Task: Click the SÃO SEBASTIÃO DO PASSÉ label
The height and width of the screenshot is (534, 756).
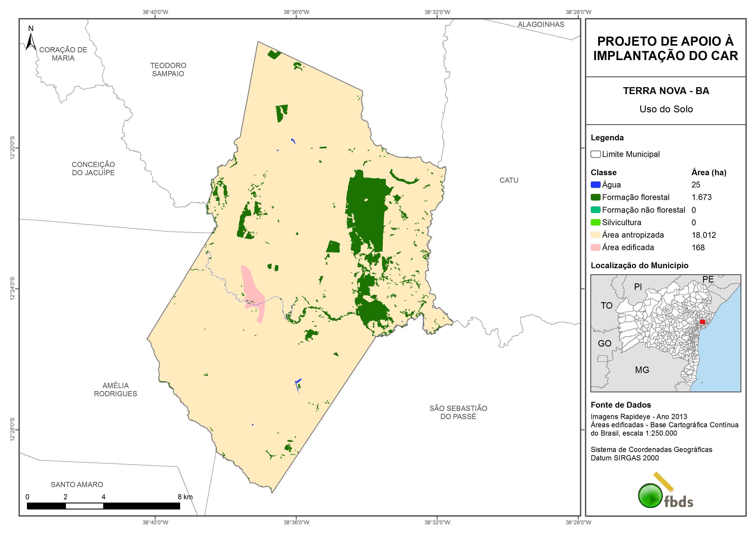Action: coord(458,412)
